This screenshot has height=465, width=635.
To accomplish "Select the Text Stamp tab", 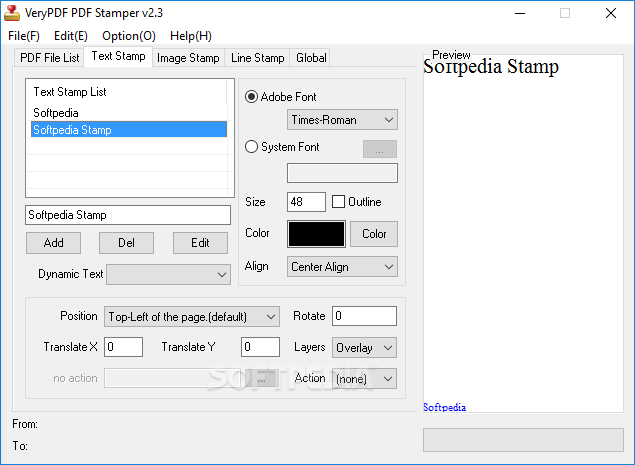I will (x=118, y=56).
